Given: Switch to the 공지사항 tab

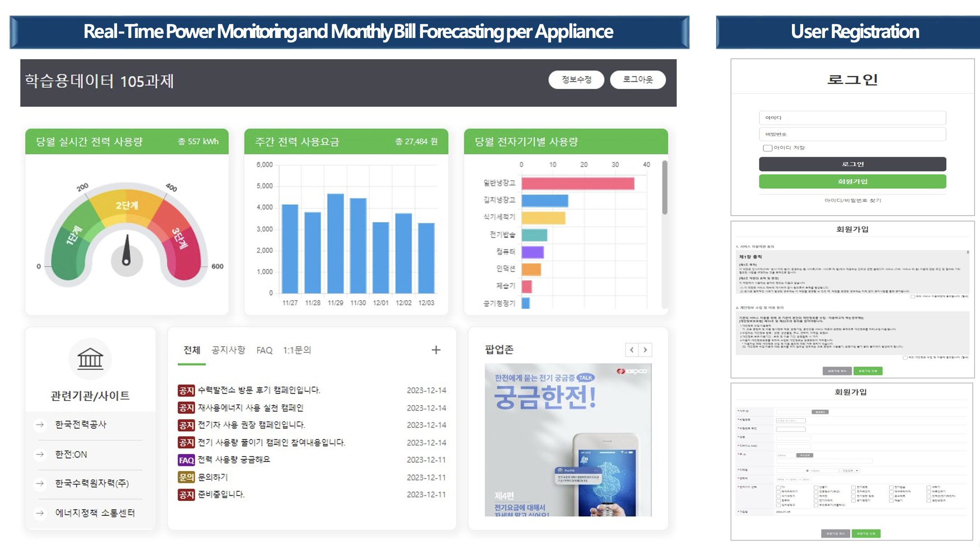Looking at the screenshot, I should (x=228, y=350).
